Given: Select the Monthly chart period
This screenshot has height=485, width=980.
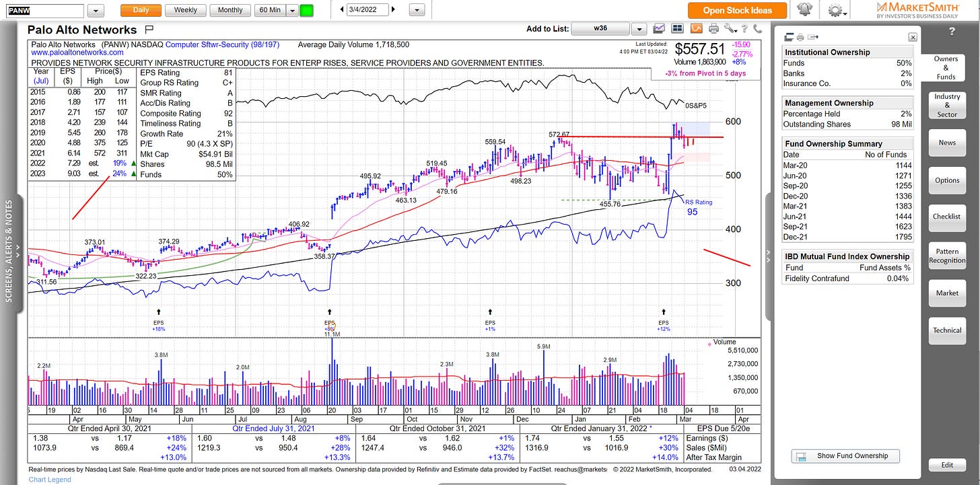Looking at the screenshot, I should point(230,10).
